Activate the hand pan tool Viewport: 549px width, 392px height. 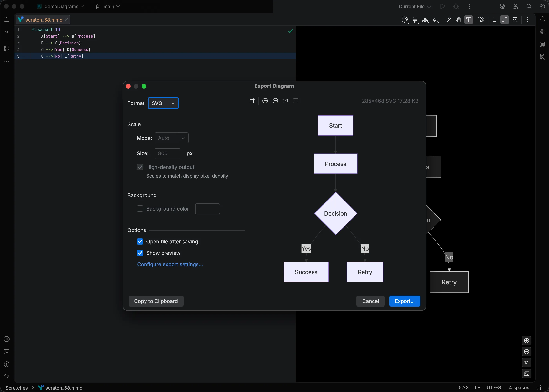tap(458, 20)
